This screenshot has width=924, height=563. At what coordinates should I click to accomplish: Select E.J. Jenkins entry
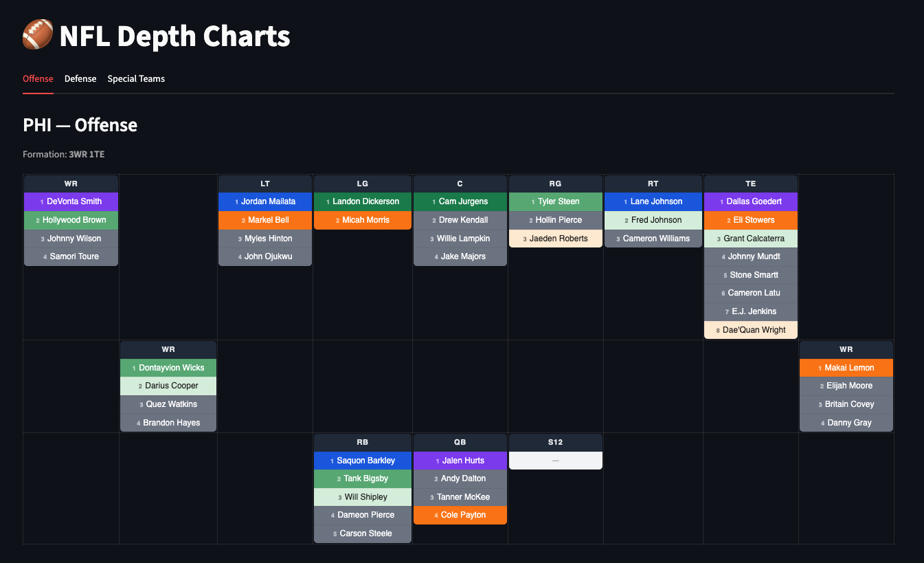point(751,311)
